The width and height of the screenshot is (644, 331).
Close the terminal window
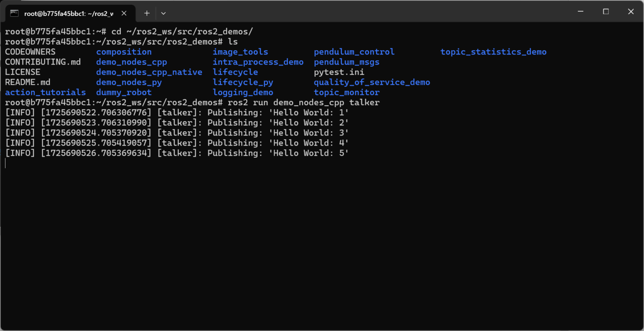pos(631,12)
